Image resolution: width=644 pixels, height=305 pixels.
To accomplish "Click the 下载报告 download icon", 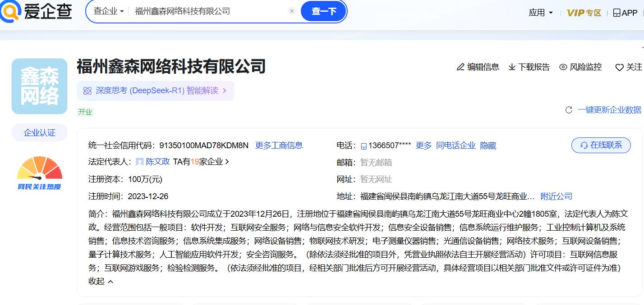I will (512, 67).
